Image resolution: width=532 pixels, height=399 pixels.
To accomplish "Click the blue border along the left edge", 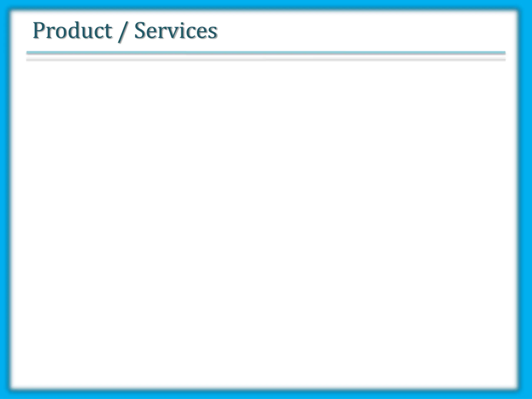I will [4, 200].
